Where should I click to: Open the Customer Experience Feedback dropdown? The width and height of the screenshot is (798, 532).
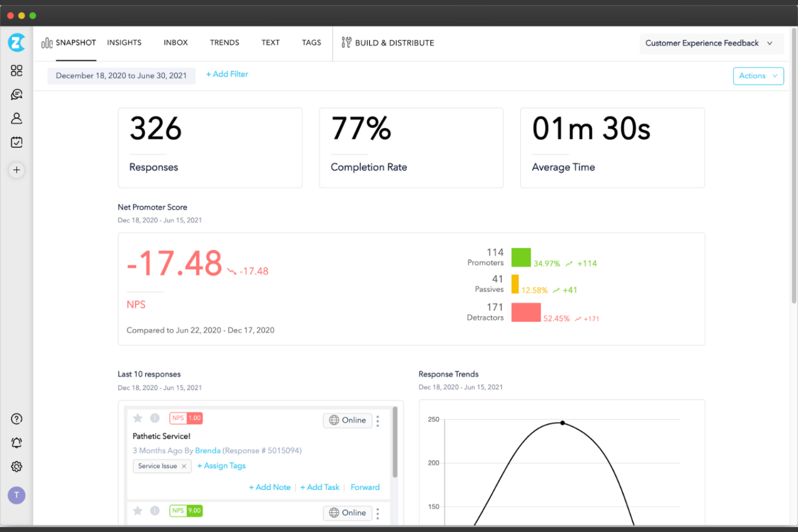[x=711, y=43]
